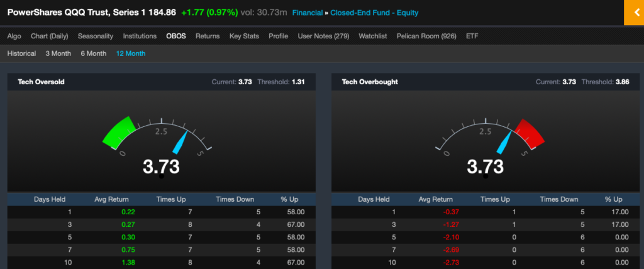Click the vol: 30.73m text
This screenshot has height=269, width=644.
(264, 13)
